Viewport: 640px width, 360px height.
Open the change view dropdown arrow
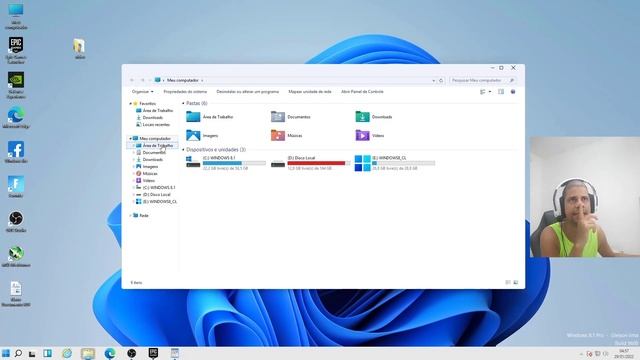[x=490, y=92]
